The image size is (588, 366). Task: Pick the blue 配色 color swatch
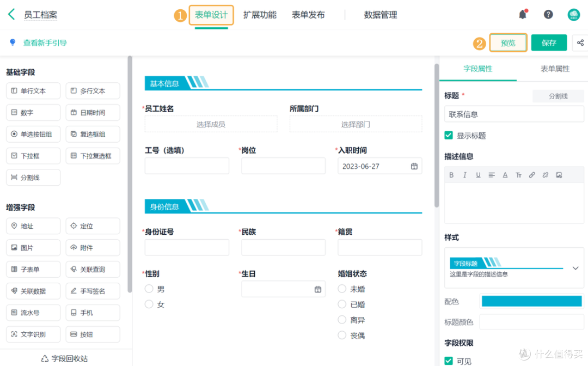pyautogui.click(x=531, y=301)
